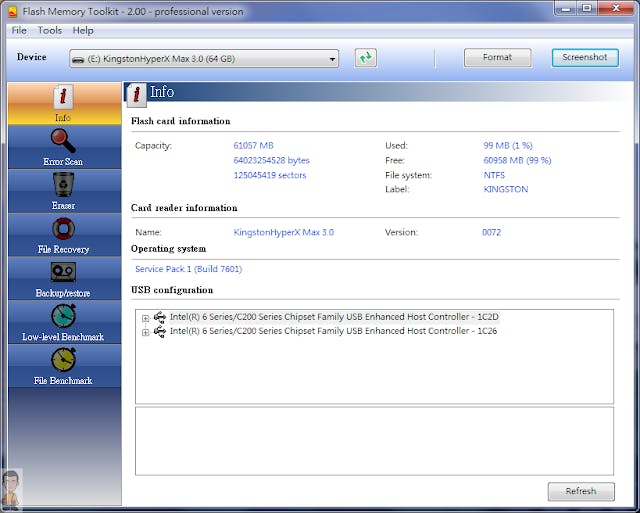Click the Refresh button
Image resolution: width=640 pixels, height=513 pixels.
(581, 491)
